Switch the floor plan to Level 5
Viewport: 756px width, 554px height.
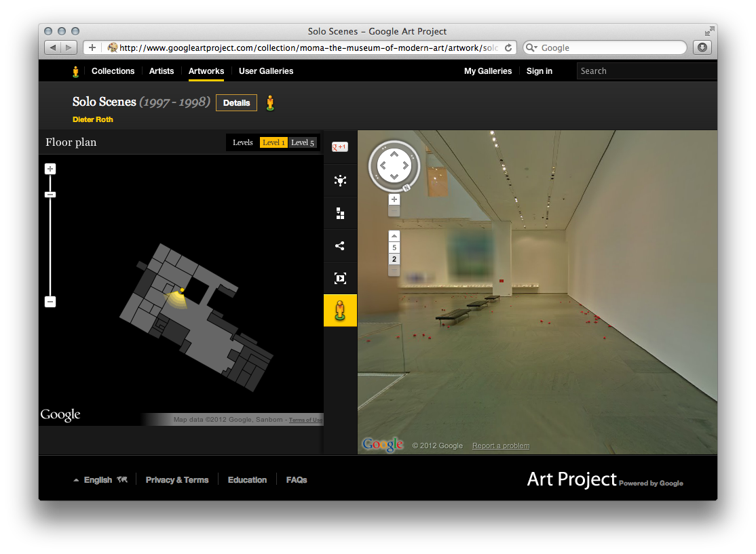click(x=303, y=142)
